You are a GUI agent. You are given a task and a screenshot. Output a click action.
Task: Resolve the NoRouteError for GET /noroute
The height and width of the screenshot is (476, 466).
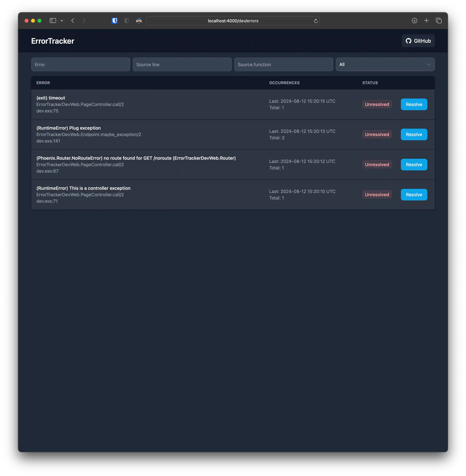tap(414, 164)
